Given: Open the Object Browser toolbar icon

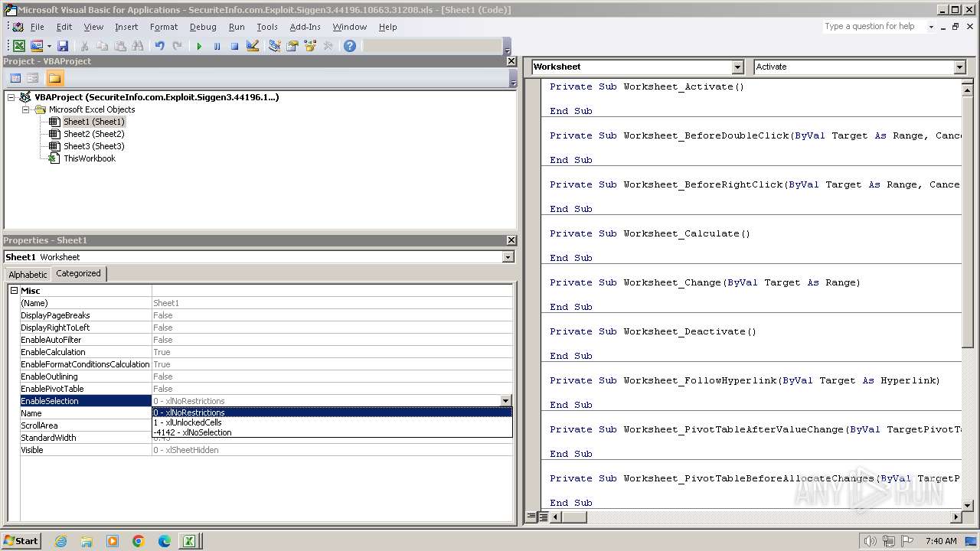Looking at the screenshot, I should [x=310, y=46].
